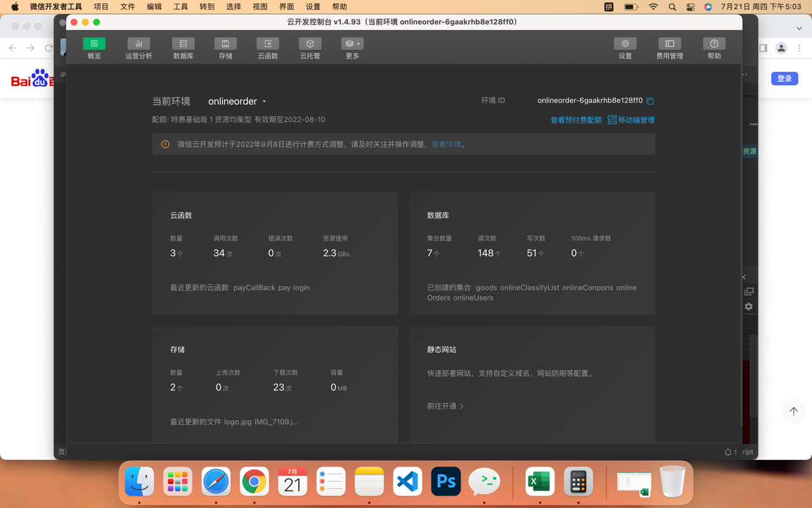812x508 pixels.
Task: Switch to WeChat DevTools in the Dock
Action: pos(484,481)
